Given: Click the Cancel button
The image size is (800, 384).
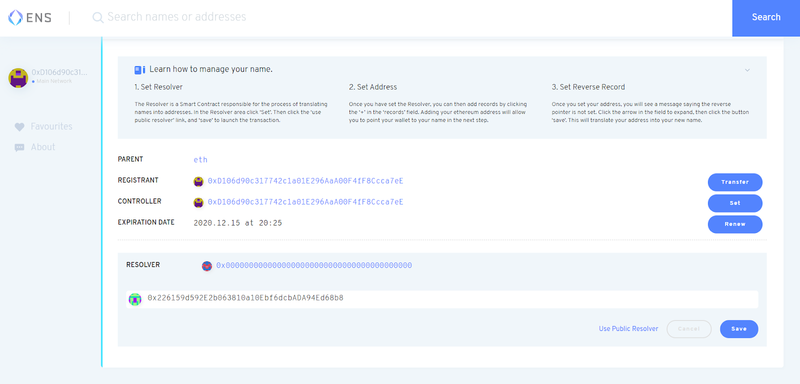Looking at the screenshot, I should click(x=689, y=329).
